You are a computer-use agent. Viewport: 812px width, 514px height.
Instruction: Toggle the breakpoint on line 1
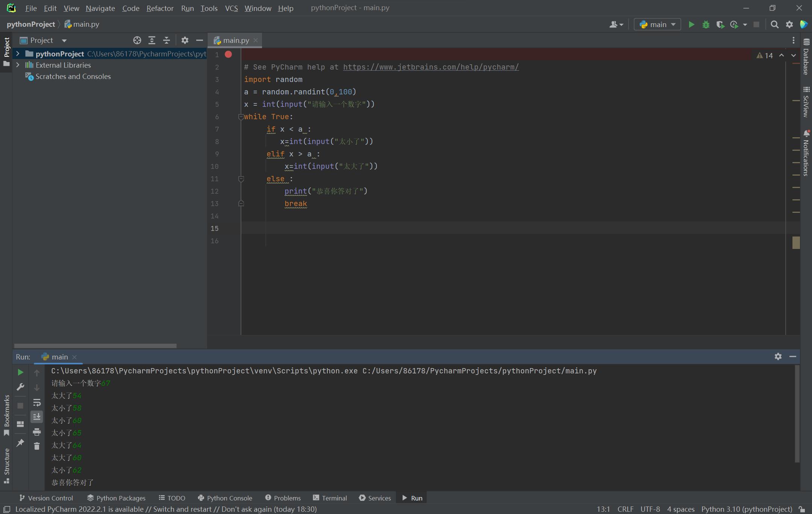(228, 54)
